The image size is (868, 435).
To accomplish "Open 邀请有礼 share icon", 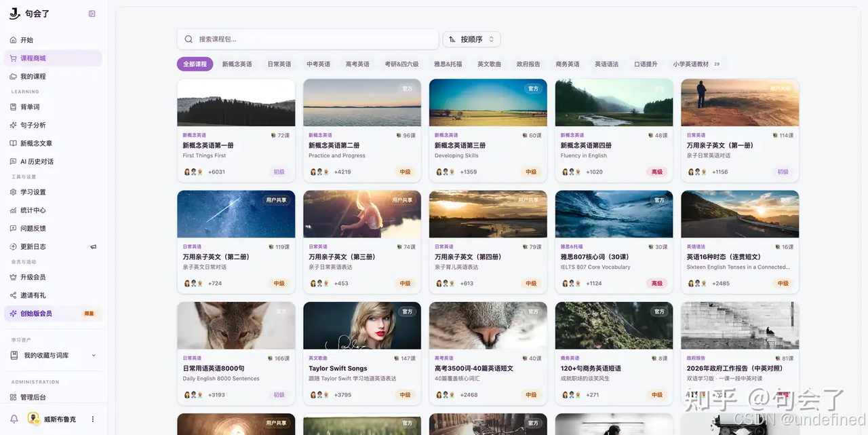I will click(x=14, y=295).
